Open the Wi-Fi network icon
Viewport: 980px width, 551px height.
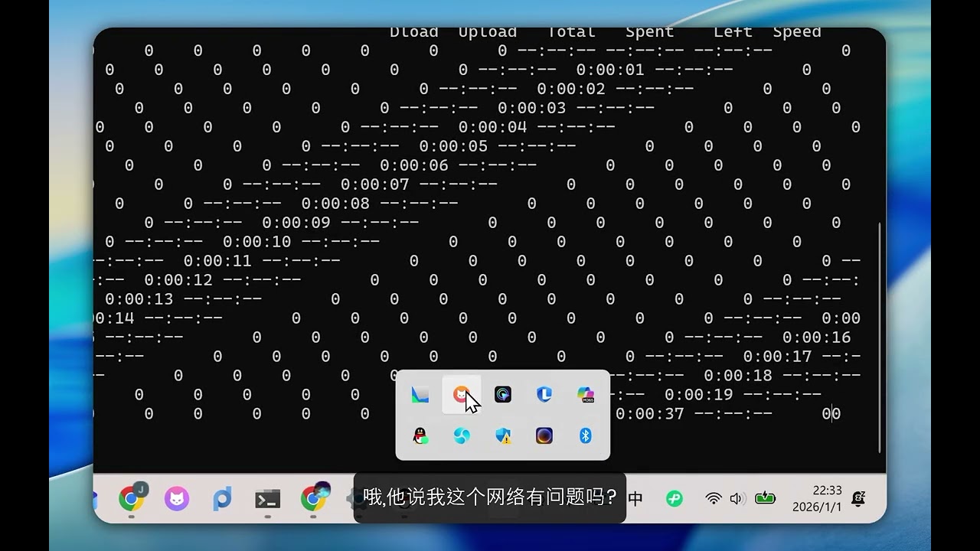pos(714,499)
